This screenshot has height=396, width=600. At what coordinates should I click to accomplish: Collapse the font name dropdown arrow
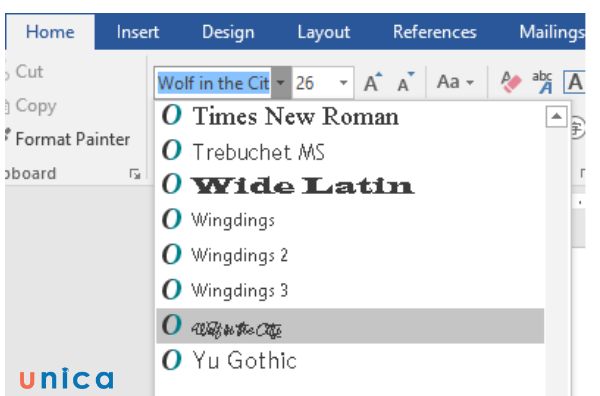[281, 83]
